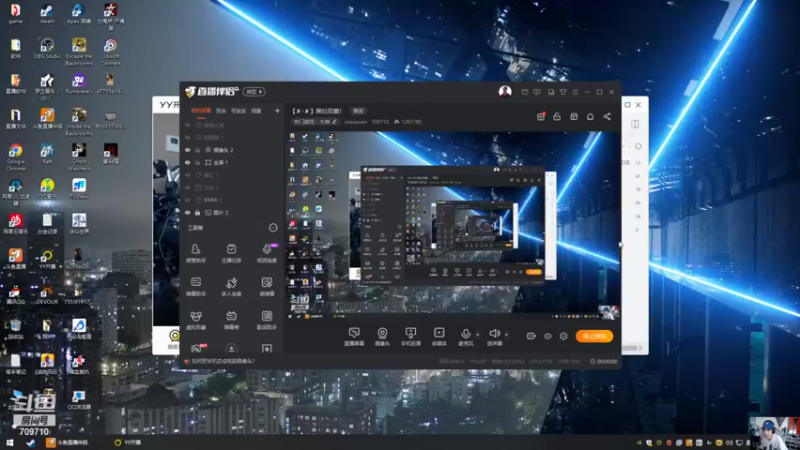
Task: Select the first orange scene tab
Action: pyautogui.click(x=201, y=111)
